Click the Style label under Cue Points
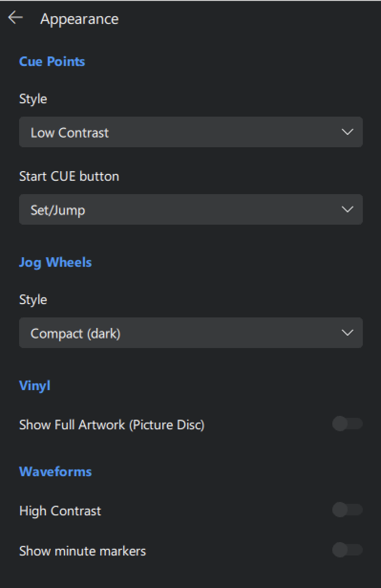The height and width of the screenshot is (588, 381). tap(33, 99)
